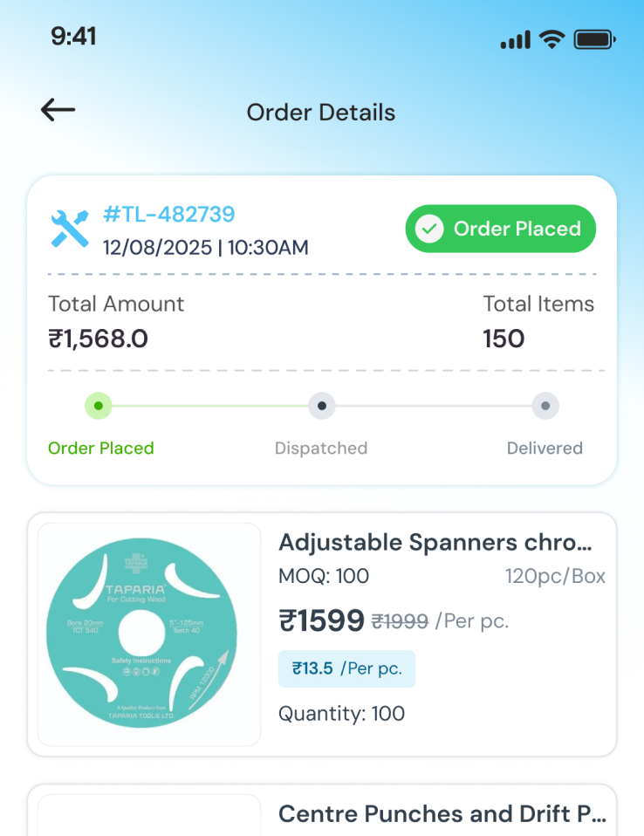The height and width of the screenshot is (836, 644).
Task: Tap the cellular signal bars icon
Action: 515,39
